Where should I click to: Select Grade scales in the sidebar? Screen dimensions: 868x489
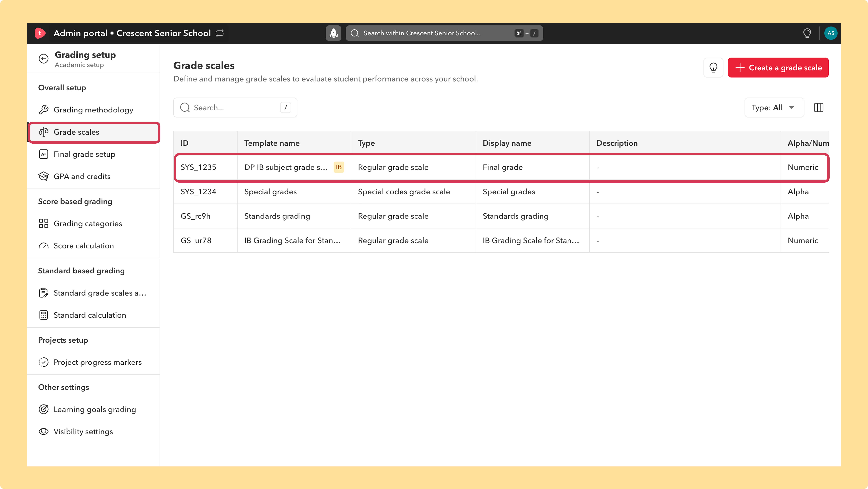pos(93,132)
